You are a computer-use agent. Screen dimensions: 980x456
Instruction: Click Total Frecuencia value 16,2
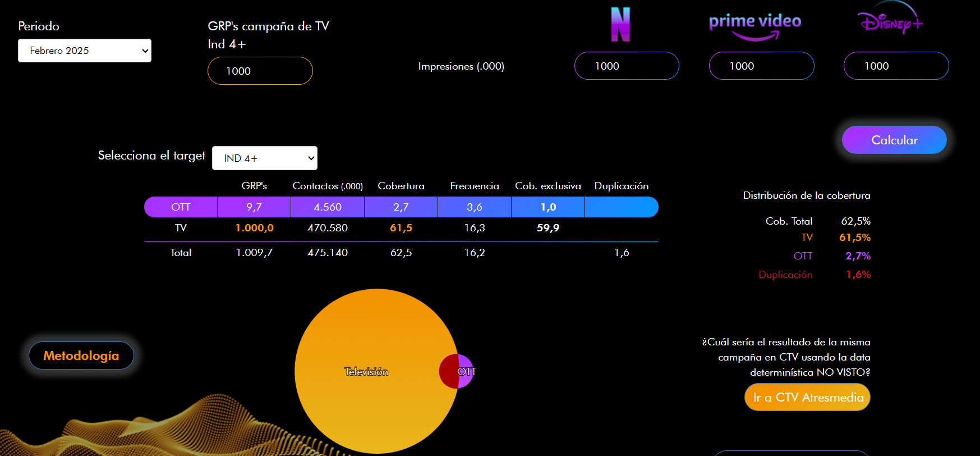tap(475, 252)
